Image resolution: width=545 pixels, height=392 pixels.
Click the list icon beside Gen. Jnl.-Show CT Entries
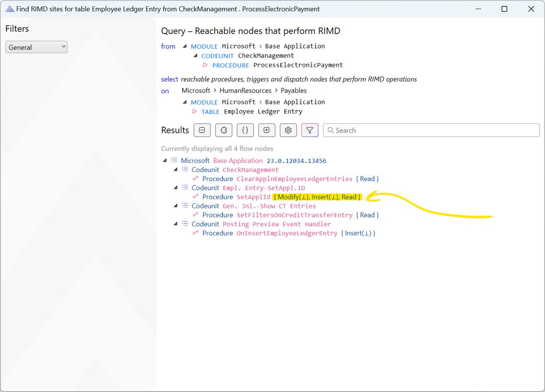pos(185,206)
